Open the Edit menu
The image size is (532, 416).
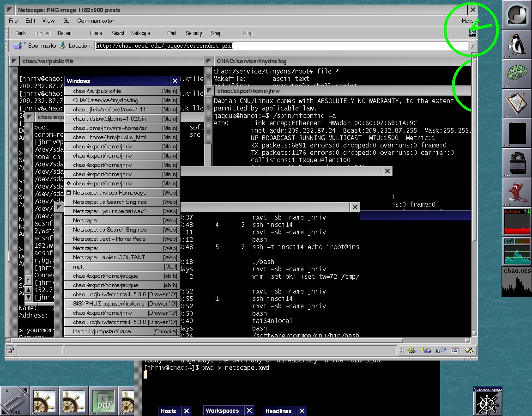[30, 21]
